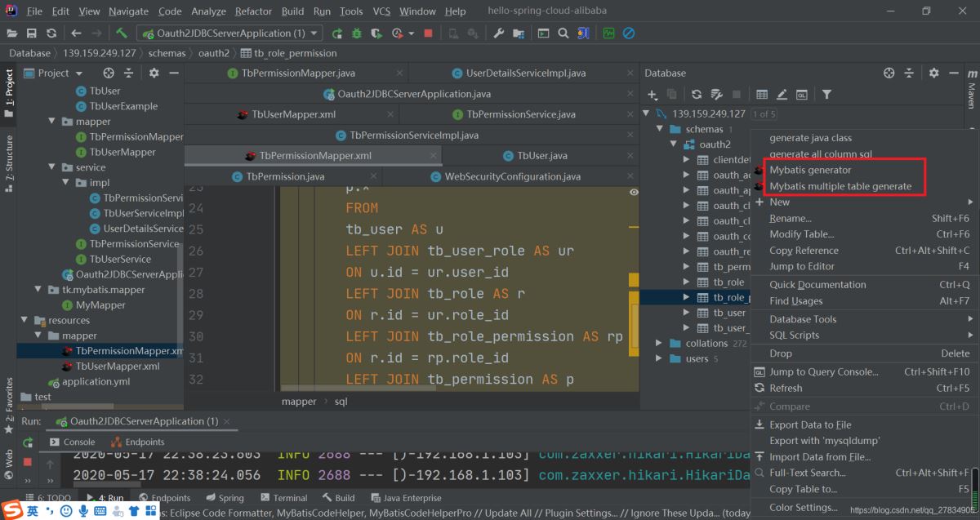Click the add data source plus icon
This screenshot has width=980, height=520.
coord(653,95)
